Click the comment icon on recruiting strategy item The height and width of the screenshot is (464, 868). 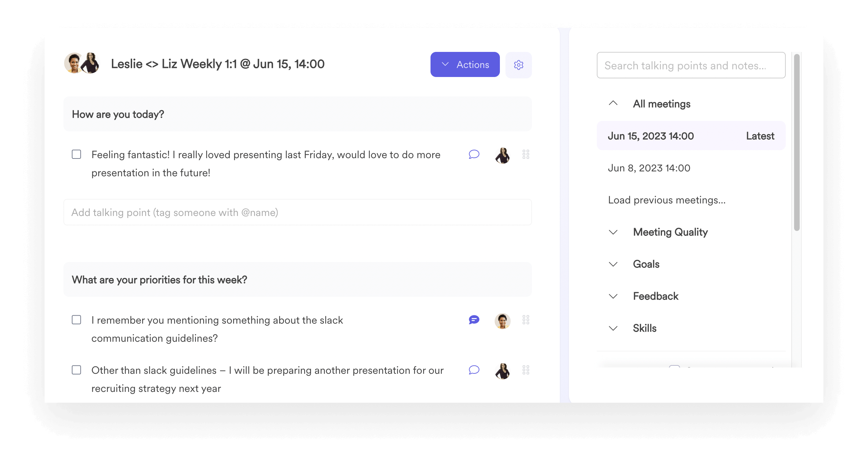pyautogui.click(x=474, y=369)
